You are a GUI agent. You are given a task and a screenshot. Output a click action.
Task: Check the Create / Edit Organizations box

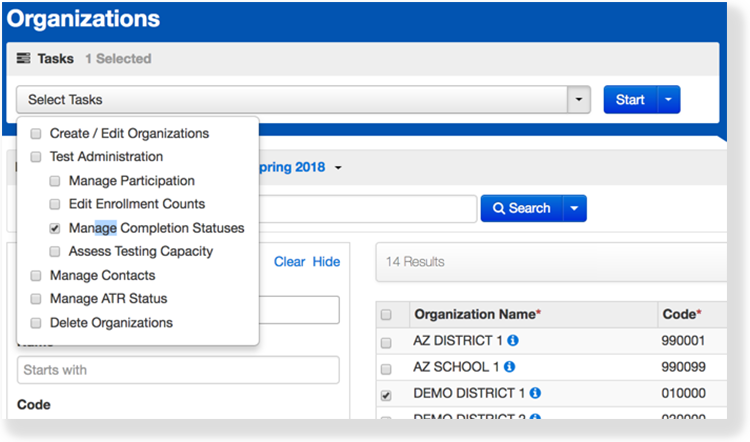[x=36, y=134]
